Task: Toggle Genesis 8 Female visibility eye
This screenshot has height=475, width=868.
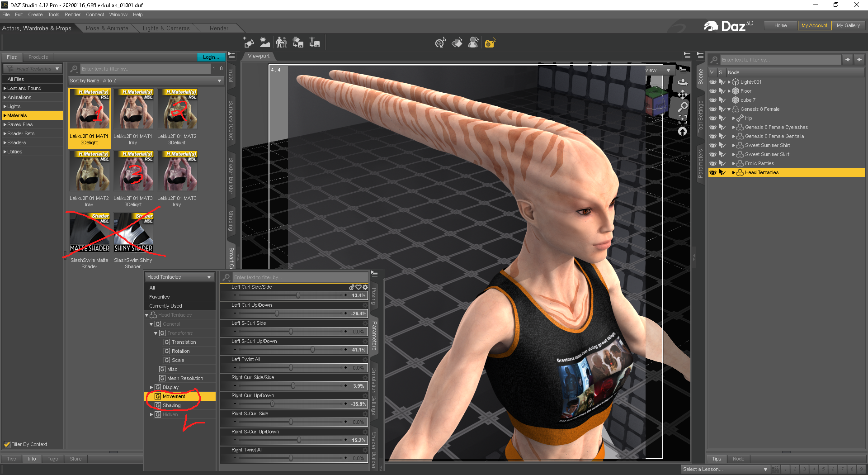Action: [x=713, y=109]
